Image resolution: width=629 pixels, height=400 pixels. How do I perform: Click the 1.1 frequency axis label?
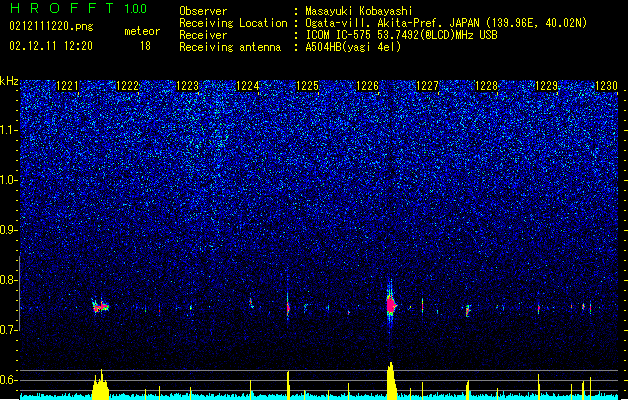[x=9, y=130]
